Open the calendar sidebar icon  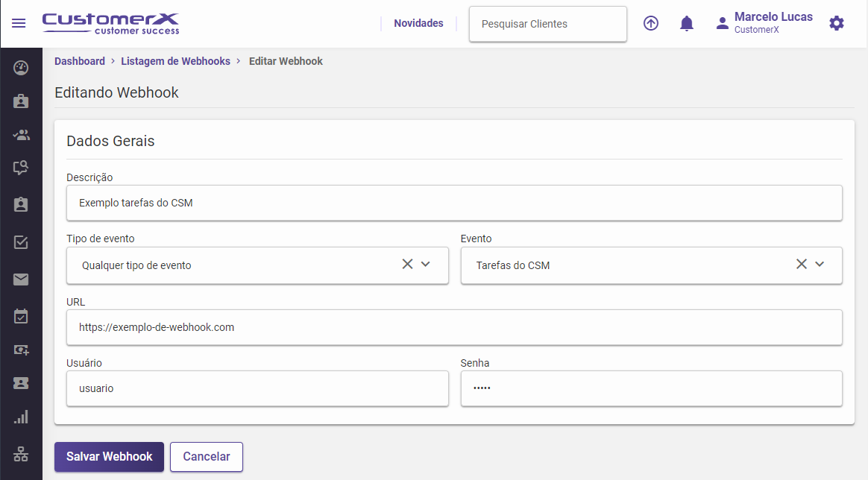click(21, 317)
